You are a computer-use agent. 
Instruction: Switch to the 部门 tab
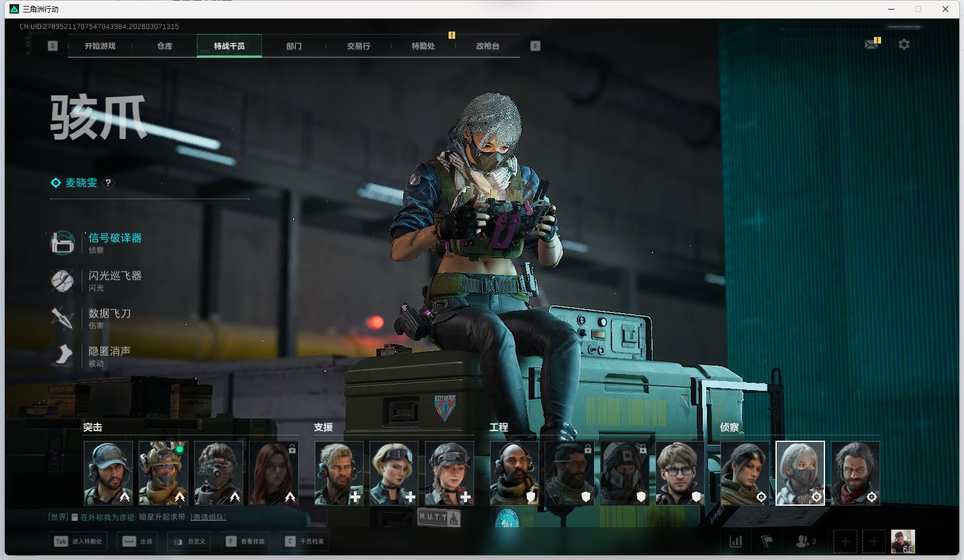click(x=293, y=46)
